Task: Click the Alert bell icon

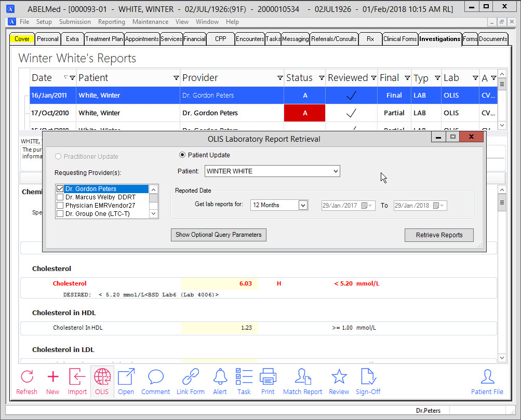Action: (220, 381)
